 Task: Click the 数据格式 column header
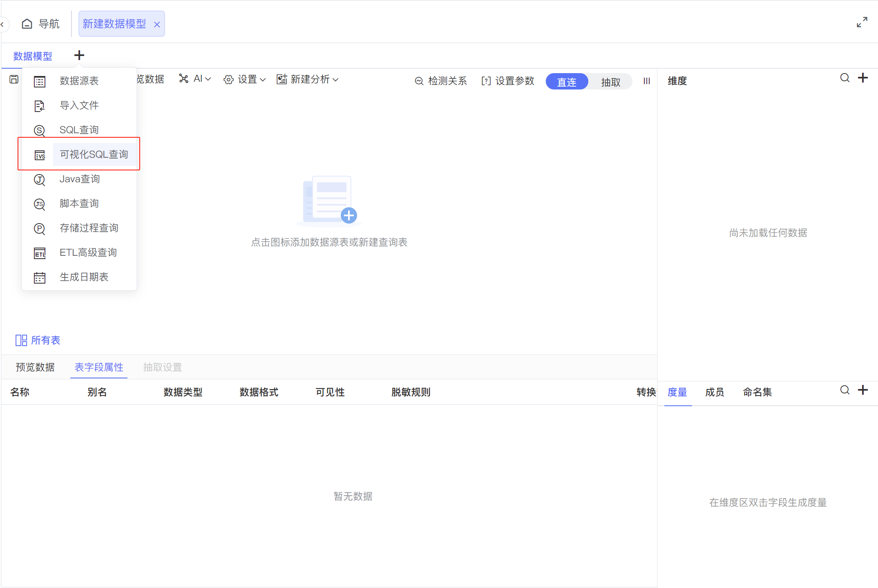click(x=259, y=392)
